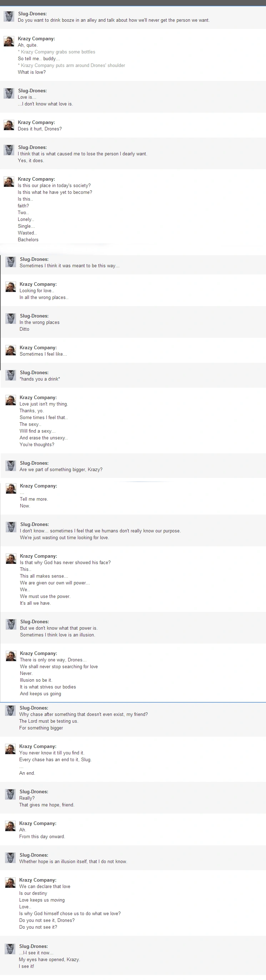Viewport: 266px width, 980px height.
Task: Open Slug-Drones avatar beside "Are we part of something bigger"
Action: click(11, 466)
